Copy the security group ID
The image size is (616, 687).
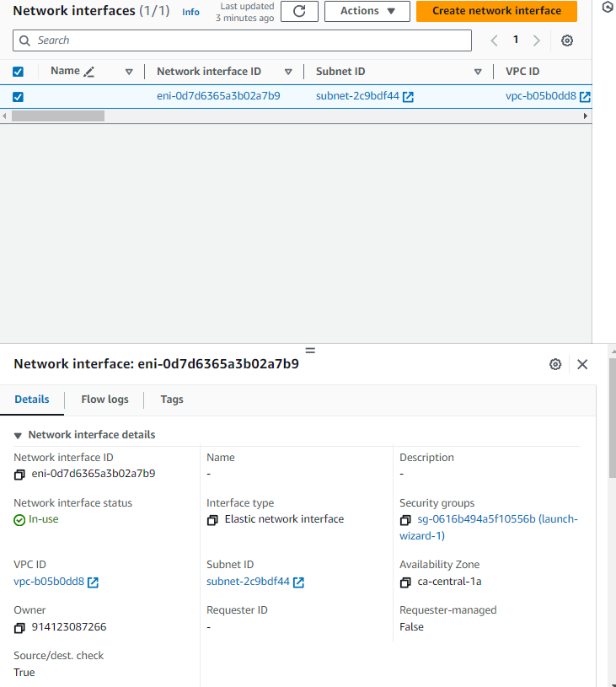[406, 520]
